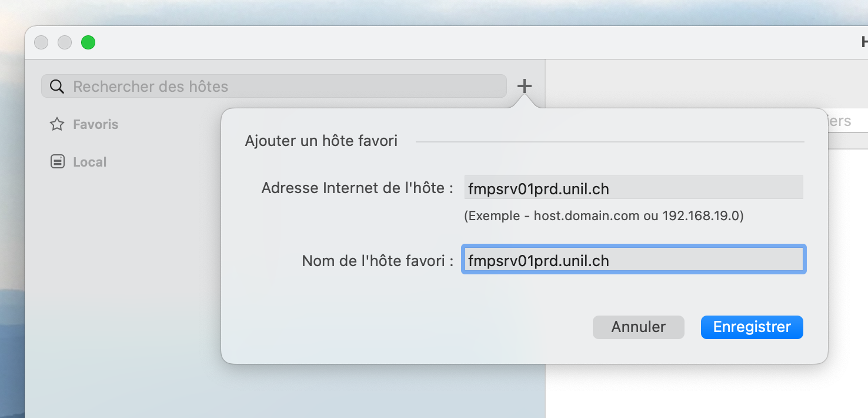Select the Favoris label in the sidebar
Screen dimensions: 868x418
coord(95,124)
